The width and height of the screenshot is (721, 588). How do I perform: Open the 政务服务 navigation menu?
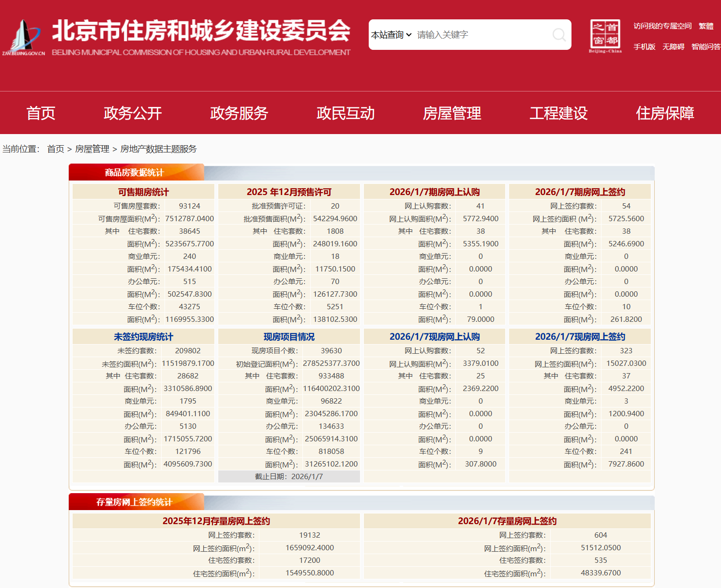(239, 113)
